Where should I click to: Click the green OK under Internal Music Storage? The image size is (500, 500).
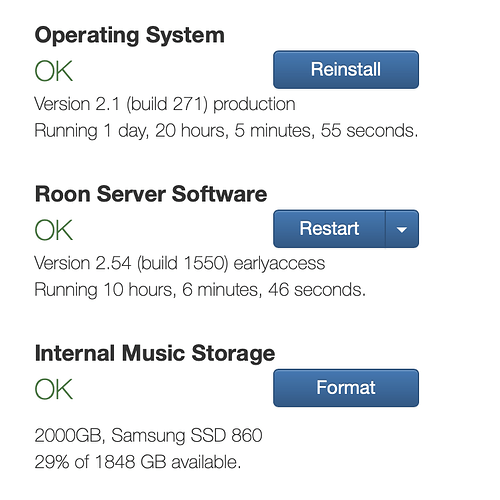[54, 389]
